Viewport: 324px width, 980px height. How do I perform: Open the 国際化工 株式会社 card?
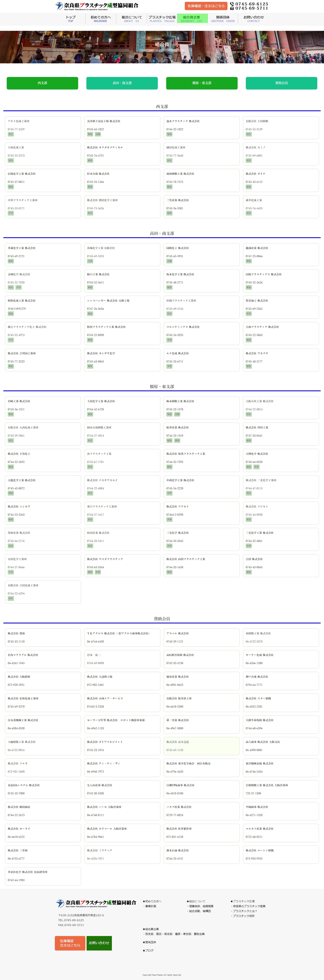coord(202,254)
